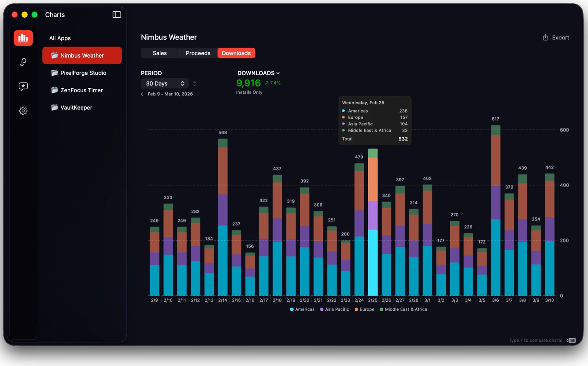Click the reset period circular-arrow icon
The width and height of the screenshot is (588, 366).
(x=194, y=83)
